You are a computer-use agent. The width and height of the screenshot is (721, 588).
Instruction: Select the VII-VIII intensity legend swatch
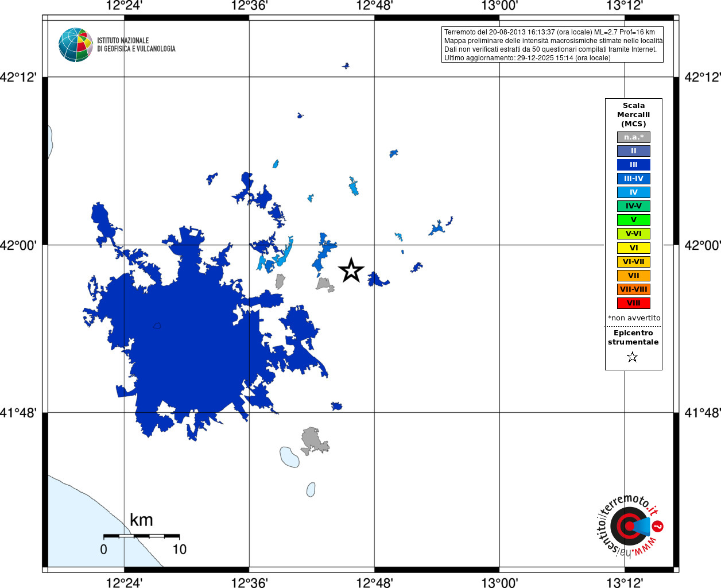(x=634, y=289)
